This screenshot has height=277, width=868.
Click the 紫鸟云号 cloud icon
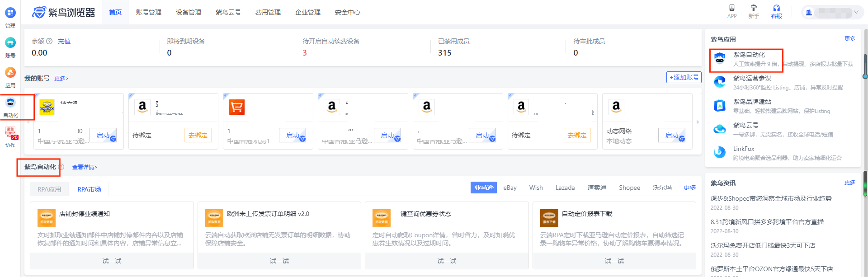720,129
